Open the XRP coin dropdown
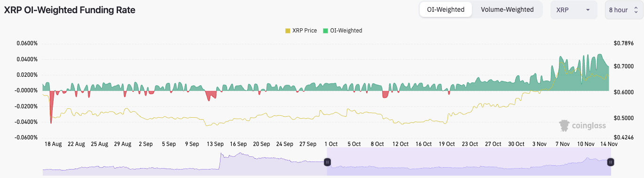This screenshot has width=644, height=178. pos(573,10)
